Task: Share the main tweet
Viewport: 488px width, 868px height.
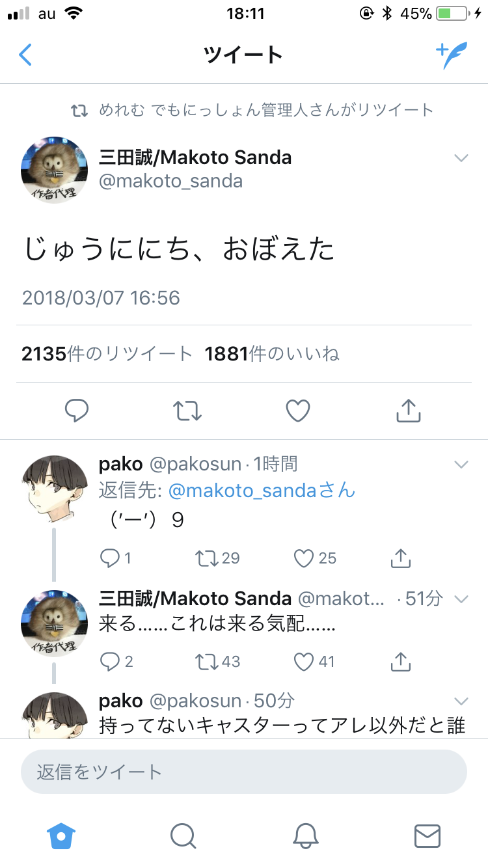Action: pos(409,411)
